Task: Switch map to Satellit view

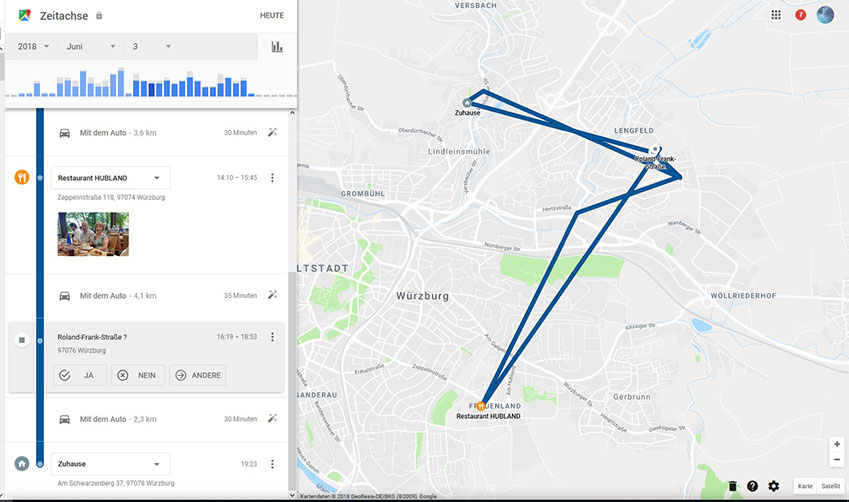Action: [x=831, y=486]
